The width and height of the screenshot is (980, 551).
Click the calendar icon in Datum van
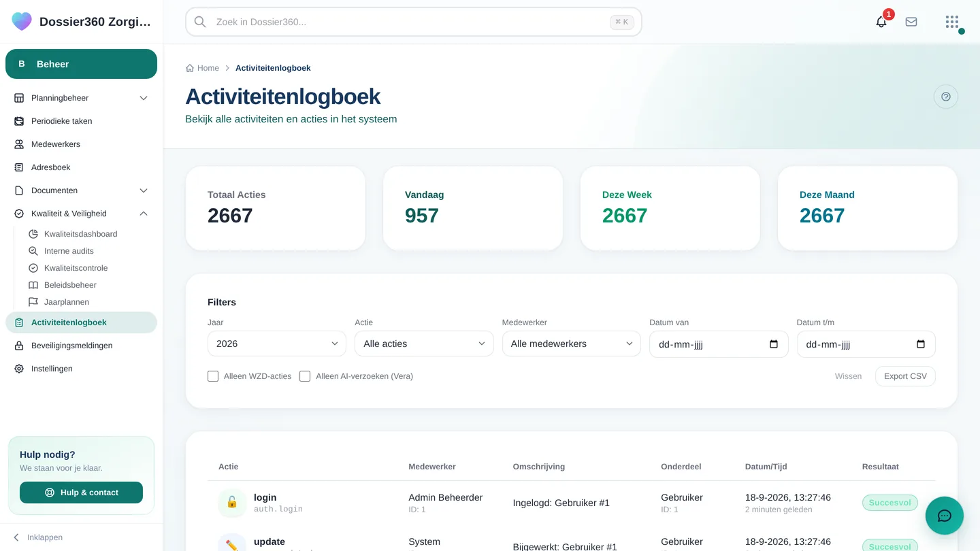tap(774, 344)
